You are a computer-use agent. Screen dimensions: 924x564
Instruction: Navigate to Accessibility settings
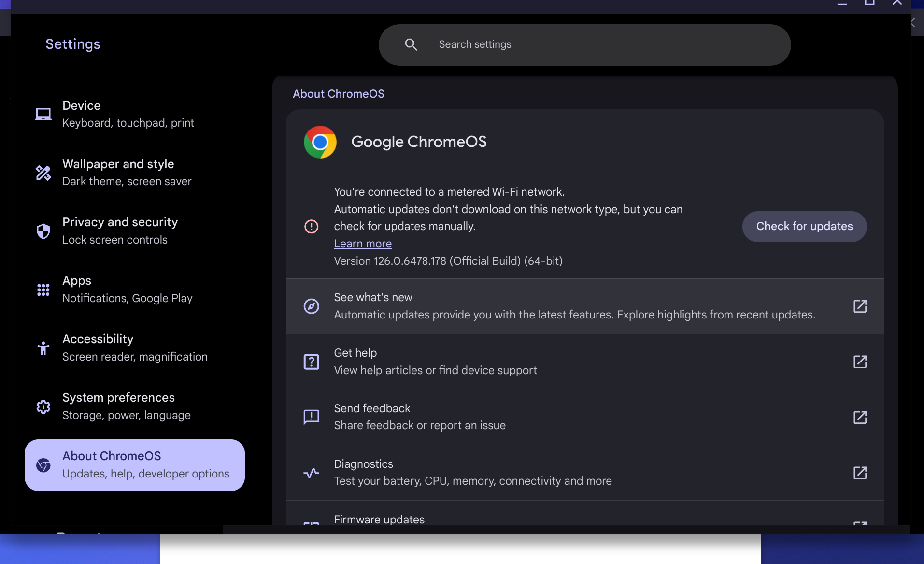(x=134, y=348)
